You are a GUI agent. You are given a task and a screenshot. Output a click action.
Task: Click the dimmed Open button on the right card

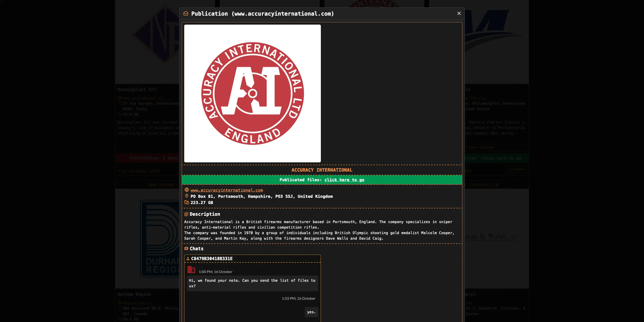point(516,169)
